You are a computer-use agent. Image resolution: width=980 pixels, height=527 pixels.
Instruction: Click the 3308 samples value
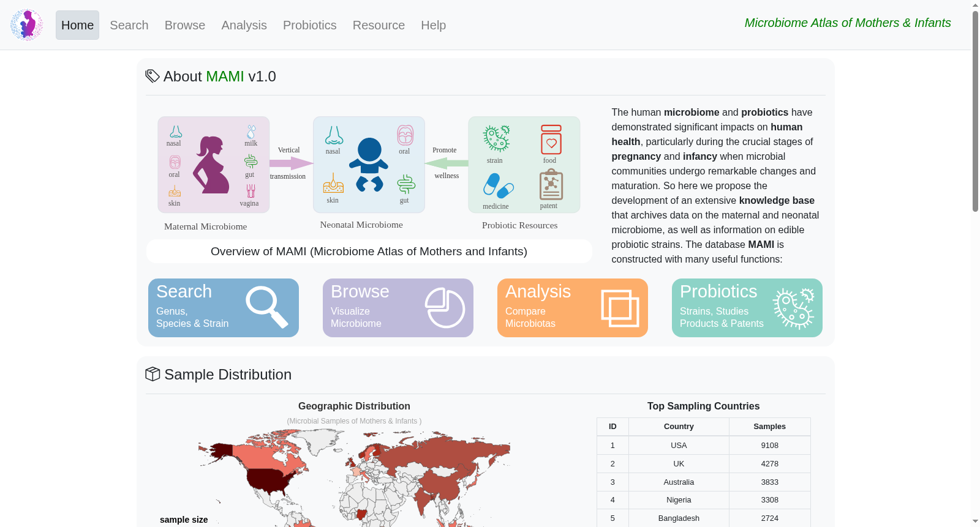(x=770, y=500)
